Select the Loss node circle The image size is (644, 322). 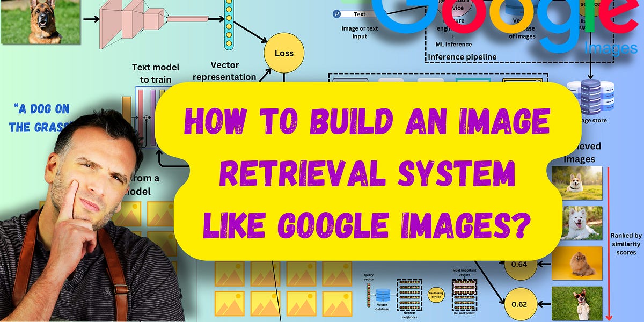pyautogui.click(x=284, y=53)
